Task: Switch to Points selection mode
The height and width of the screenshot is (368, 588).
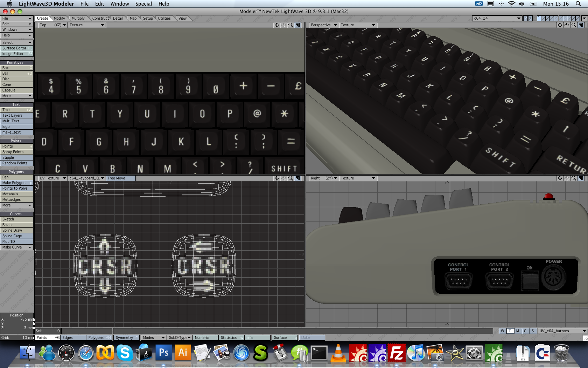Action: click(48, 338)
